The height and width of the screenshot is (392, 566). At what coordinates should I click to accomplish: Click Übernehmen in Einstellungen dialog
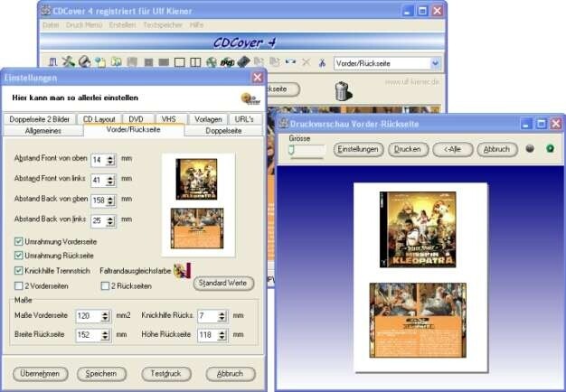point(40,374)
